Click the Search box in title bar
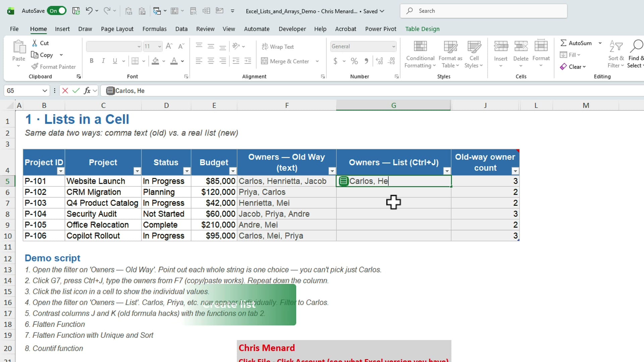644x362 pixels. tap(484, 11)
